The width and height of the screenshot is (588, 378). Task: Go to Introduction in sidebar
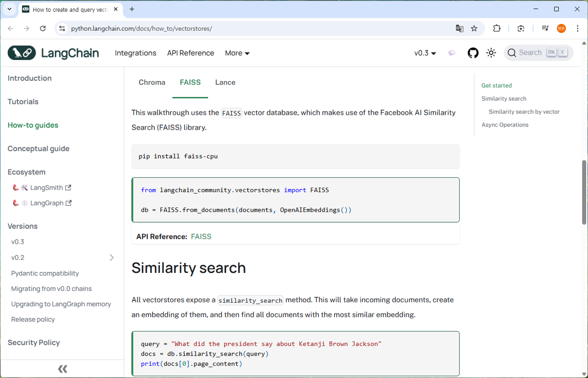point(29,78)
